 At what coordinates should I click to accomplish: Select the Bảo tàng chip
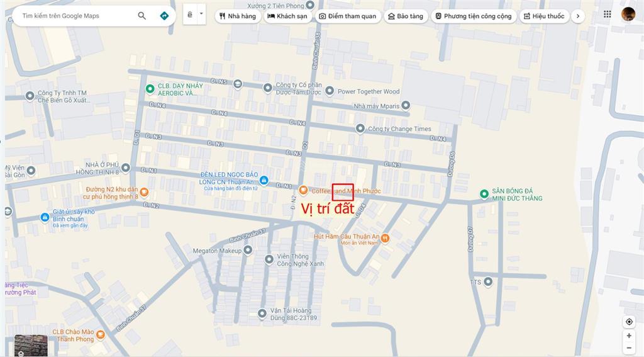click(406, 16)
